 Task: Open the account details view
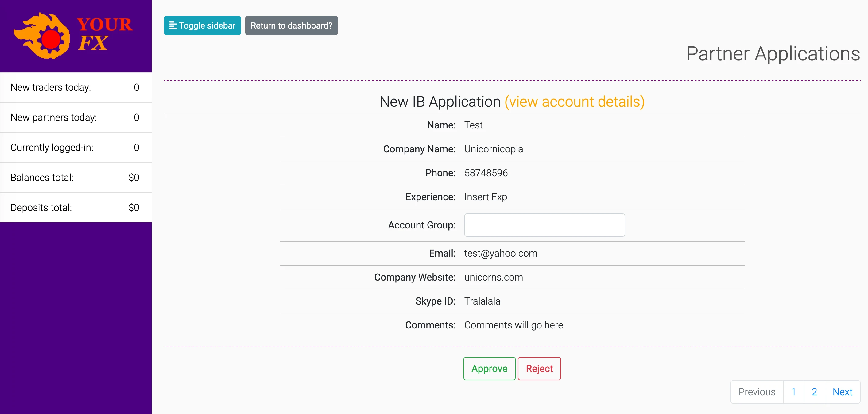(575, 102)
